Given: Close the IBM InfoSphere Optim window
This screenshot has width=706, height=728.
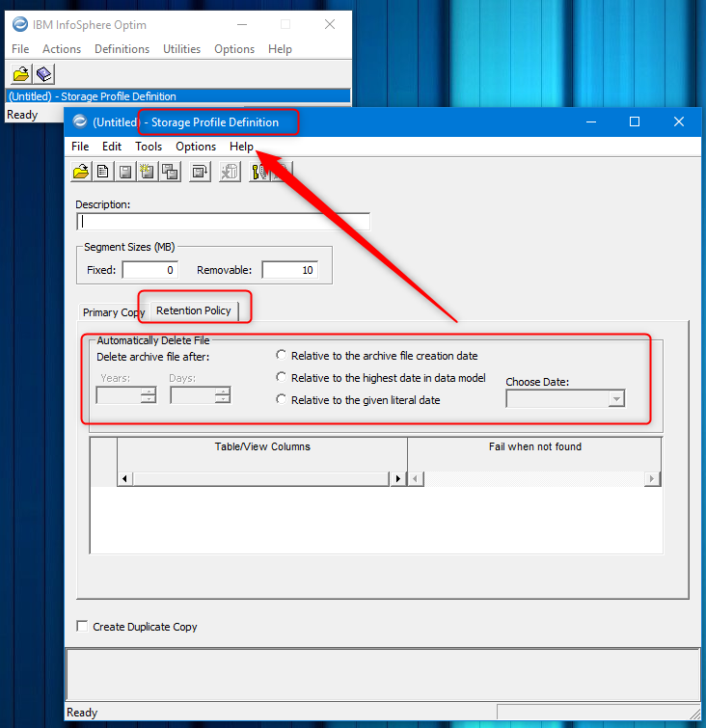Looking at the screenshot, I should (330, 24).
